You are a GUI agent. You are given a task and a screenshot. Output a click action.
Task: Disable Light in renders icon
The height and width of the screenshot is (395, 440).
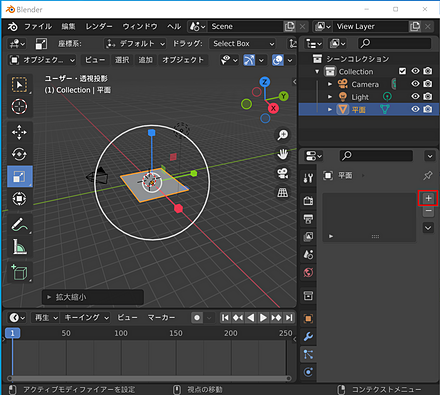click(428, 96)
